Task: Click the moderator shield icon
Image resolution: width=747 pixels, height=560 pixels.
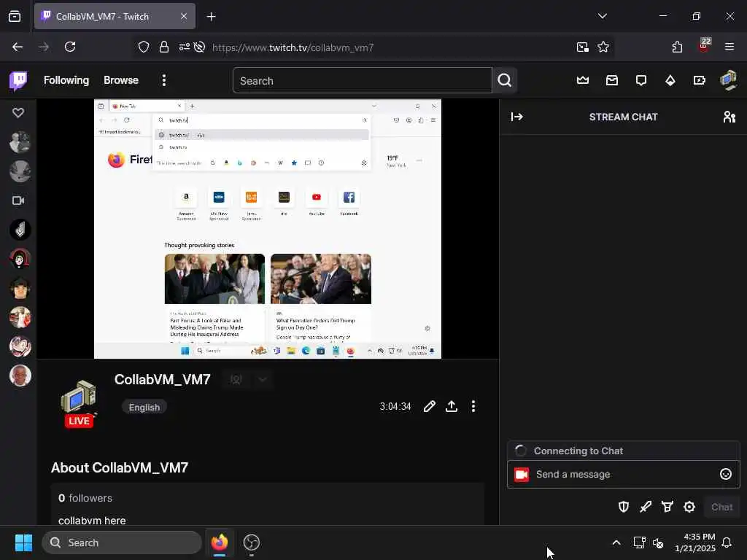Action: [x=624, y=507]
